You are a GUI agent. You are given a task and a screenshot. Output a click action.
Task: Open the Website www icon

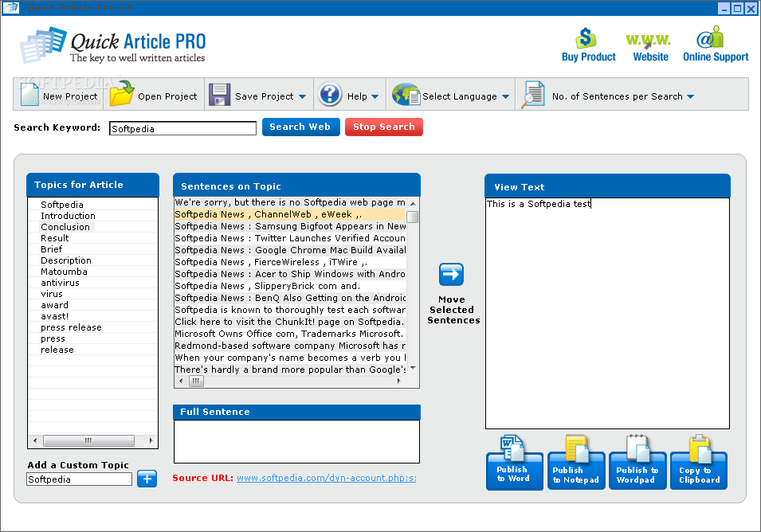[x=649, y=41]
